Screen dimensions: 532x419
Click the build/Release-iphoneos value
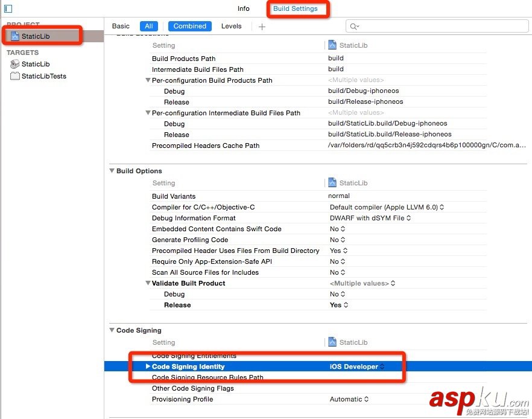click(366, 101)
